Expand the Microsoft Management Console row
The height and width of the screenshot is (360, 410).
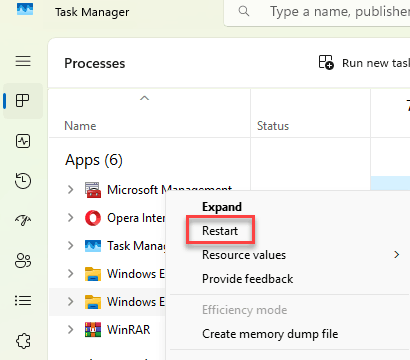(70, 190)
